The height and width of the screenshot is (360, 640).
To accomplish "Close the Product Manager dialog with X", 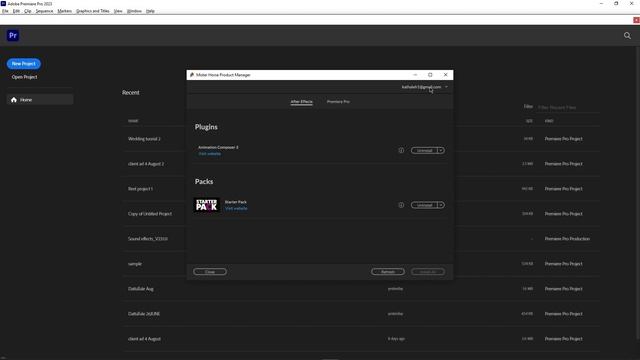I will point(445,75).
